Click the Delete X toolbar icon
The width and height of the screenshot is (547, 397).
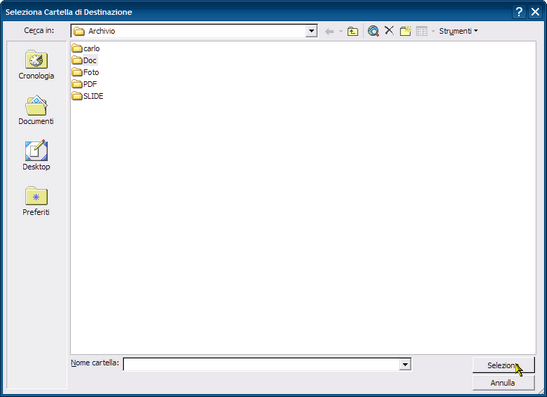point(389,31)
